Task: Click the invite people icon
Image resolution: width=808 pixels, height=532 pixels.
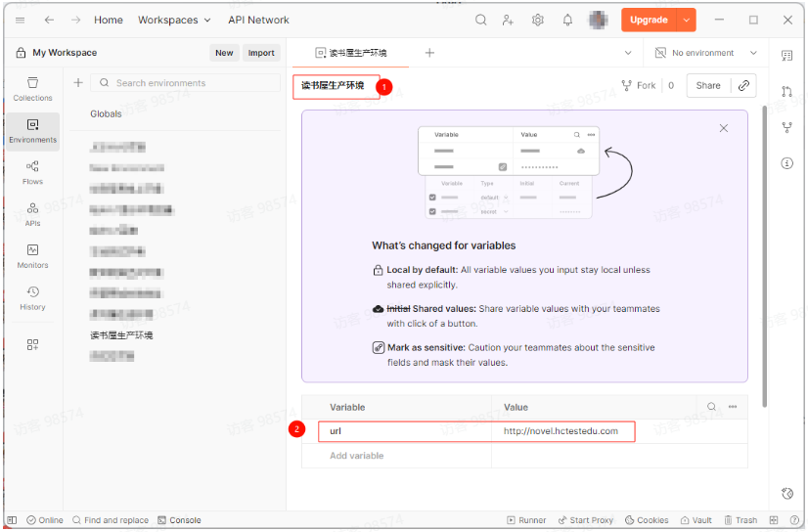Action: click(508, 21)
